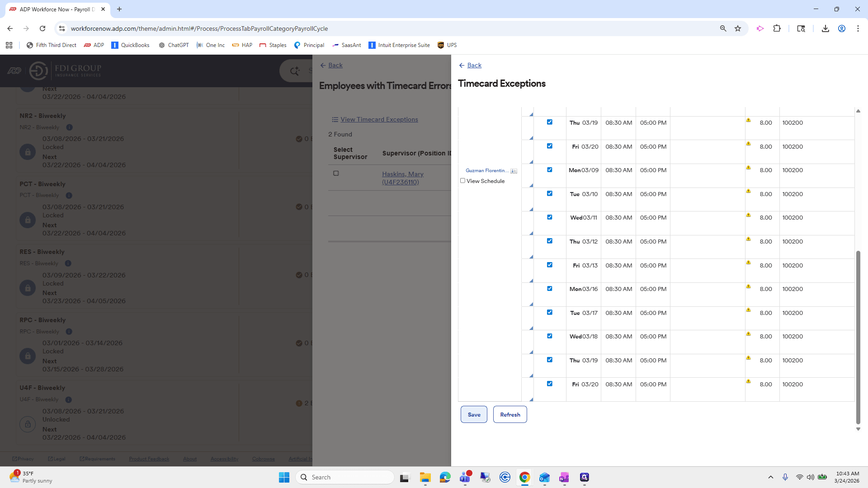
Task: Expand the Tue 03/10 row corner triangle
Action: point(531,209)
